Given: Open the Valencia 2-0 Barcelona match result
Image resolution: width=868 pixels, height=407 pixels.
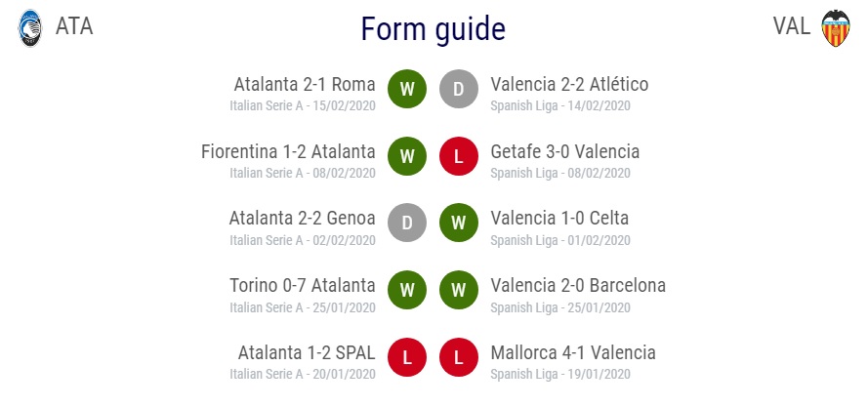Looking at the screenshot, I should (x=578, y=286).
